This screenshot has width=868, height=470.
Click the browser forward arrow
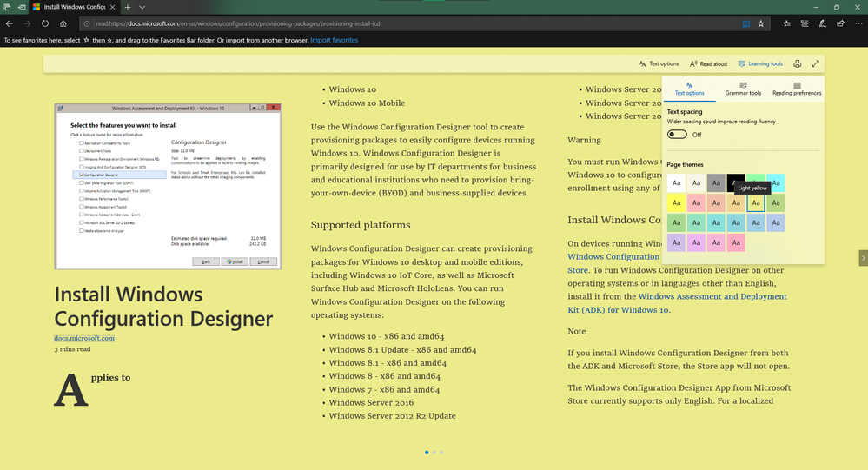27,23
